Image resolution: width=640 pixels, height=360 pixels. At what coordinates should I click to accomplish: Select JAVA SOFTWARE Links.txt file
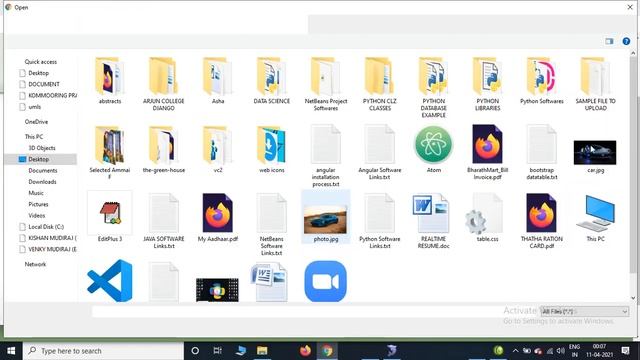163,221
